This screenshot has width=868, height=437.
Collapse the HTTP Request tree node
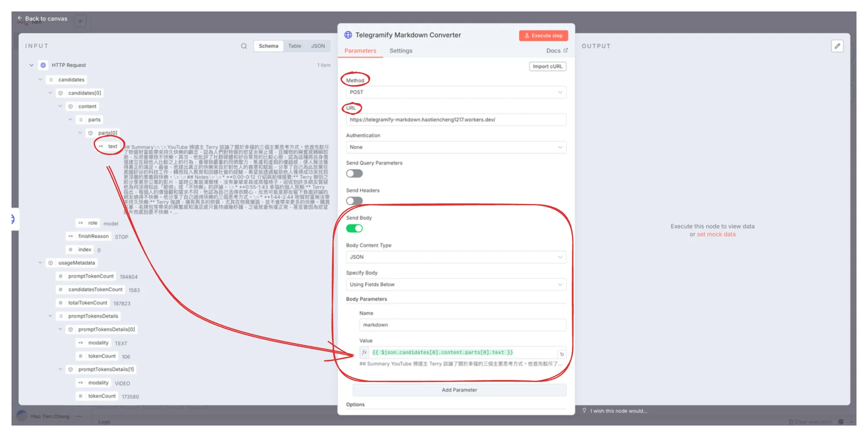tap(31, 65)
